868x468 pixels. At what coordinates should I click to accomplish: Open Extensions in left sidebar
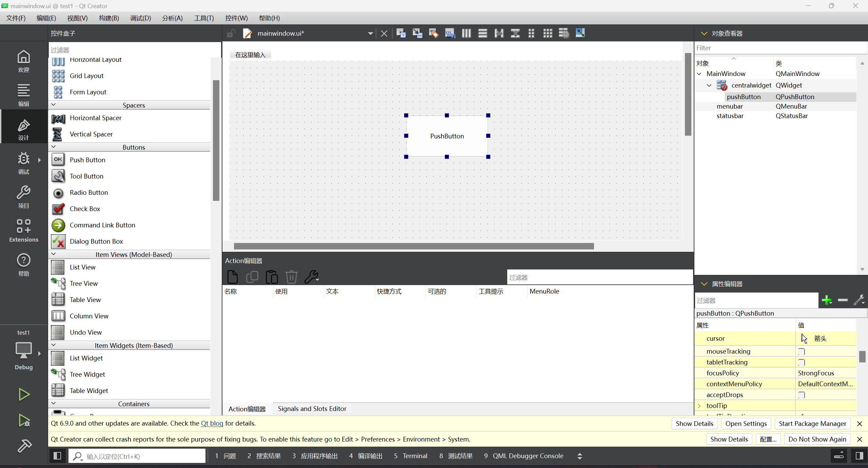pos(23,230)
